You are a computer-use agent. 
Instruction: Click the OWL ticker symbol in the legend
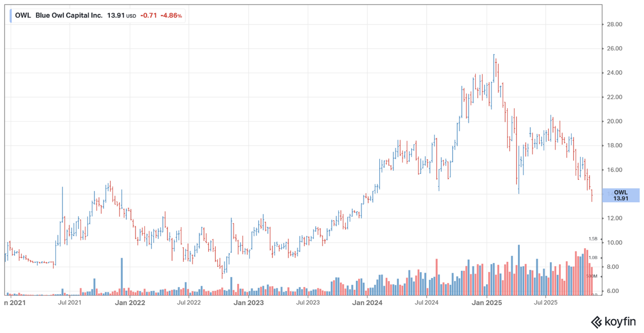point(23,15)
